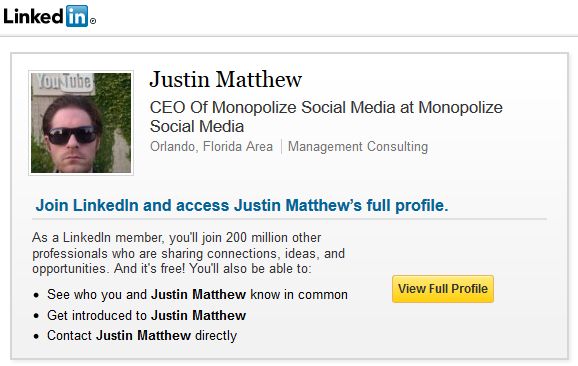Image resolution: width=578 pixels, height=366 pixels.
Task: Click the registered trademark symbol beside logo
Action: pos(93,21)
